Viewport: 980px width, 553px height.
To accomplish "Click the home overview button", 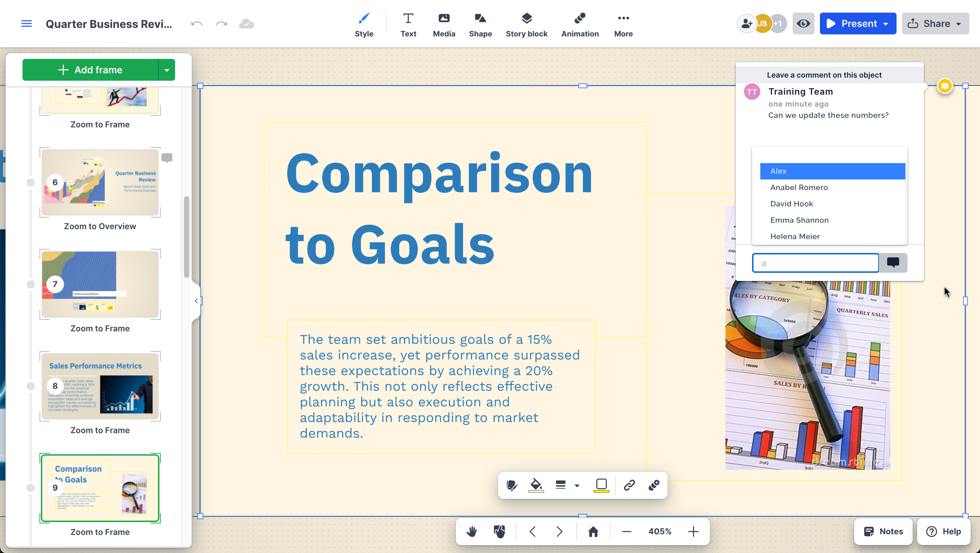I will [593, 531].
